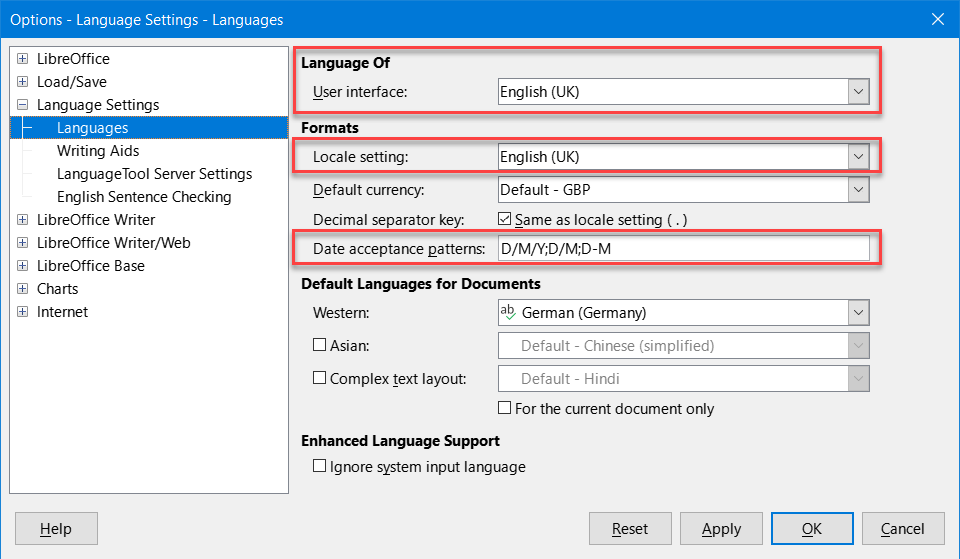Expand the LibreOffice Writer/Web tree node

(23, 242)
